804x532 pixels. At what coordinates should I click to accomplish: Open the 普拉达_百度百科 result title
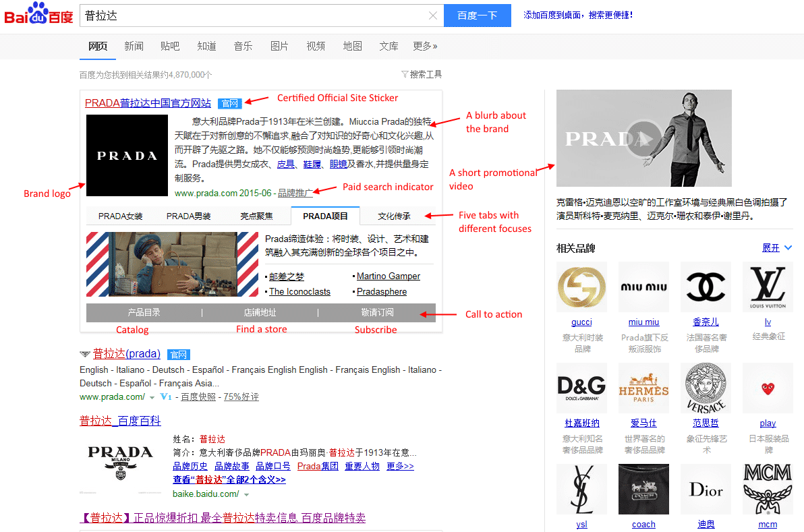(120, 421)
